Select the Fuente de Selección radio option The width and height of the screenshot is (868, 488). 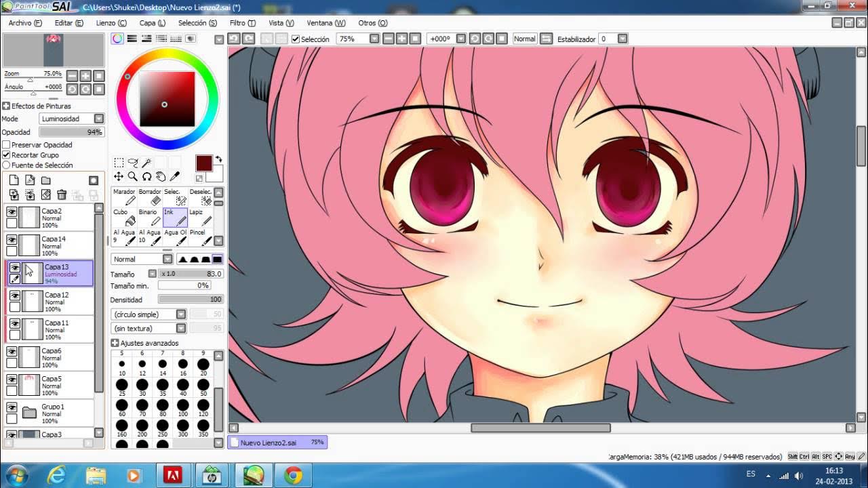(6, 165)
